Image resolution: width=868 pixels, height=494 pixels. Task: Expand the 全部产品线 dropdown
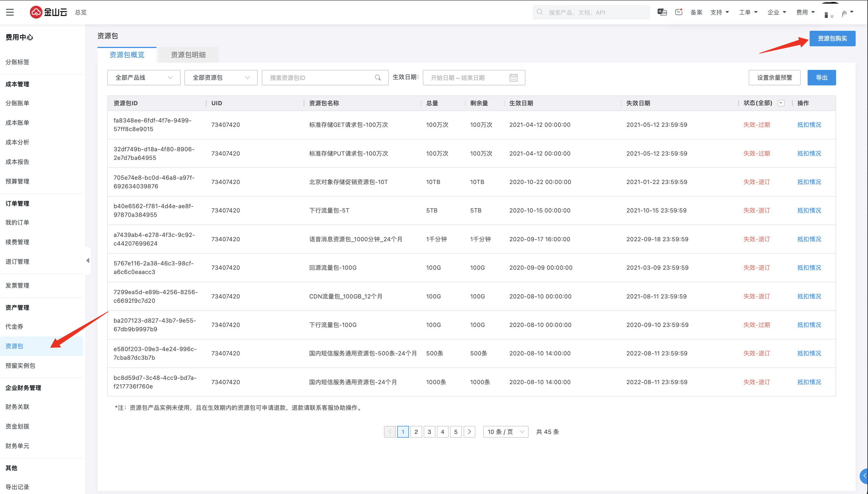(144, 78)
